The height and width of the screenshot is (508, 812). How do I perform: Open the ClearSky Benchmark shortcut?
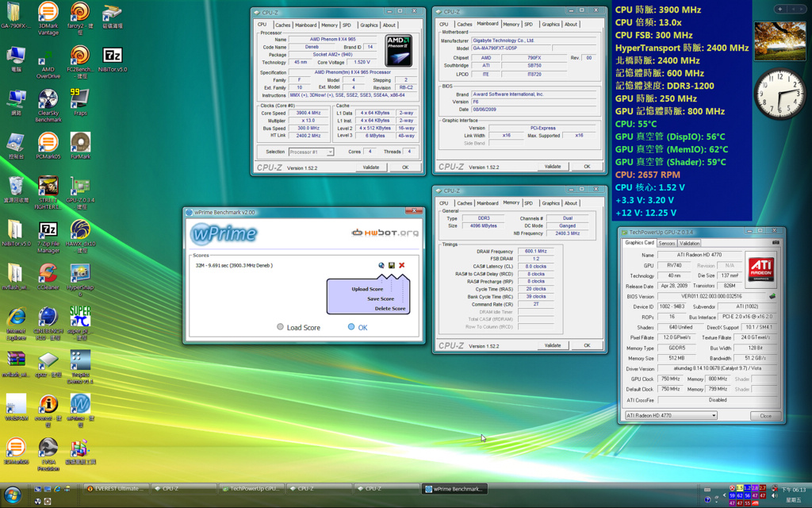click(48, 106)
